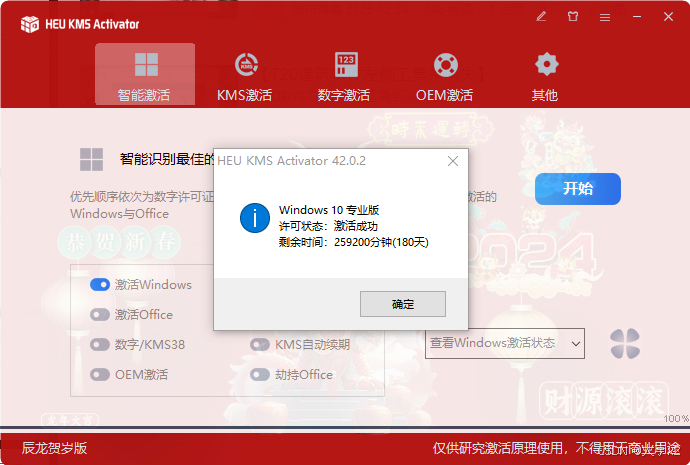Enable the 激活Office switch
Screen dimensions: 690x465
(100, 315)
